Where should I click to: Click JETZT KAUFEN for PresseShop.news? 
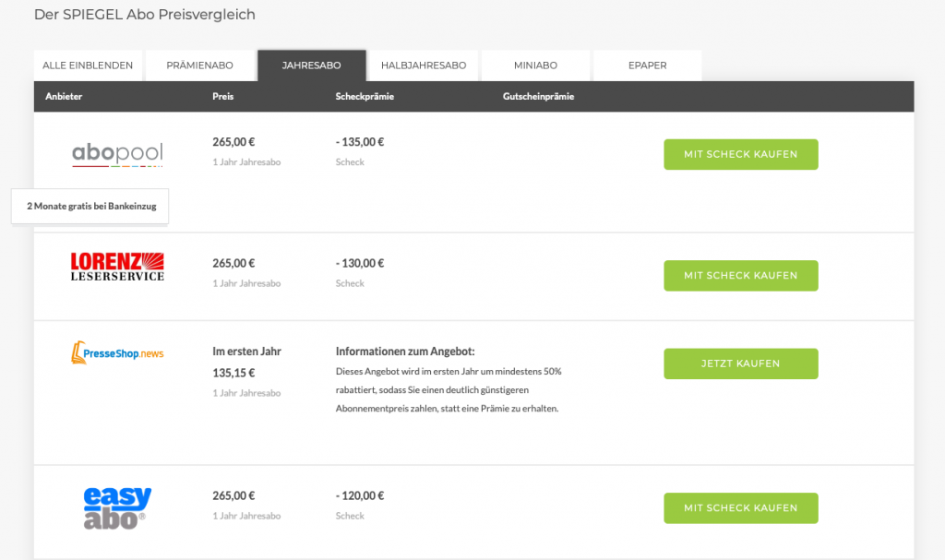[741, 363]
